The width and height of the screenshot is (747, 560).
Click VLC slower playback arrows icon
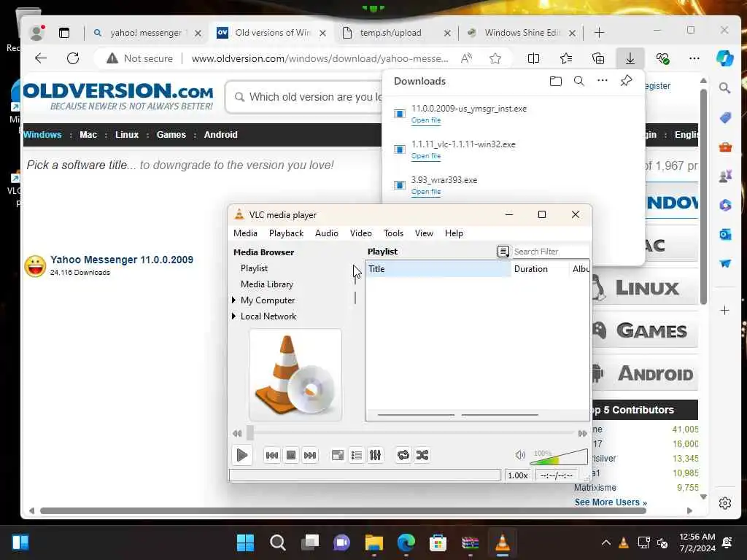tap(237, 433)
